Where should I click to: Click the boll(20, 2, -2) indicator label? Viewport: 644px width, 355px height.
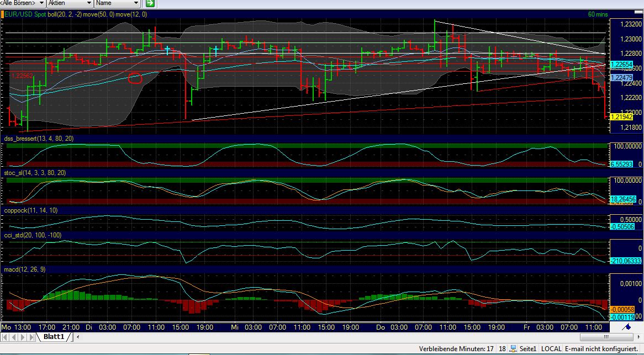[65, 14]
